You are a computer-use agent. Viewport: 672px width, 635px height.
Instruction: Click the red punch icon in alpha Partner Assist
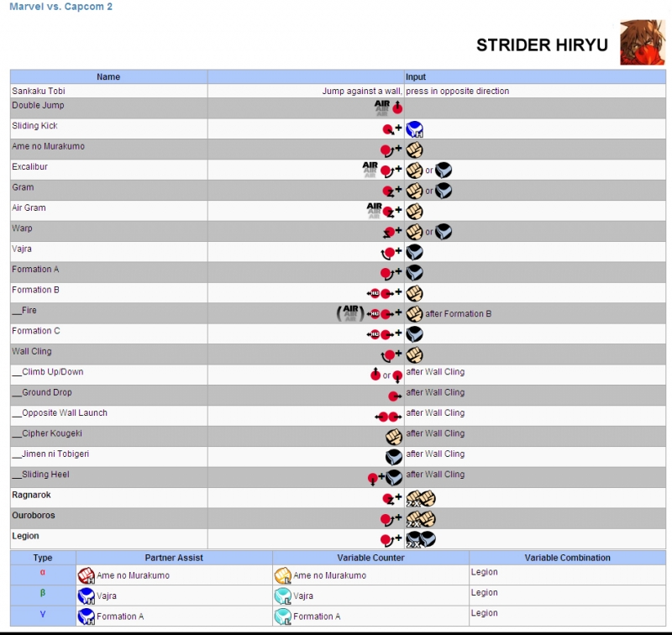click(x=87, y=575)
